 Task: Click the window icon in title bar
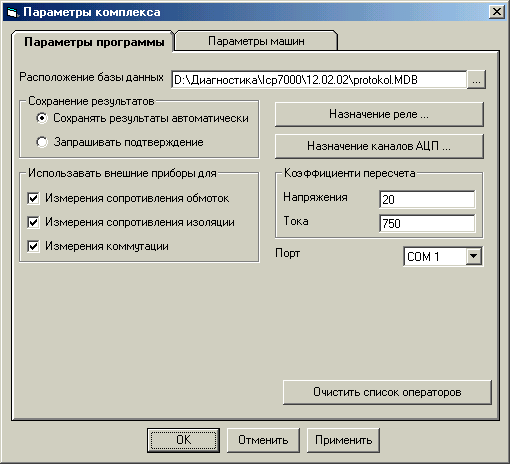12,13
